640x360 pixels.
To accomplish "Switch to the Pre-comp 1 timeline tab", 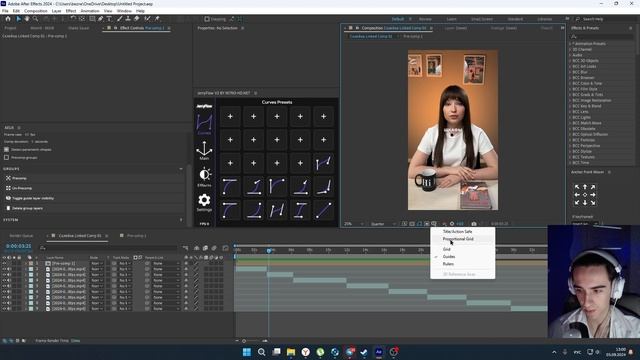I will 136,236.
